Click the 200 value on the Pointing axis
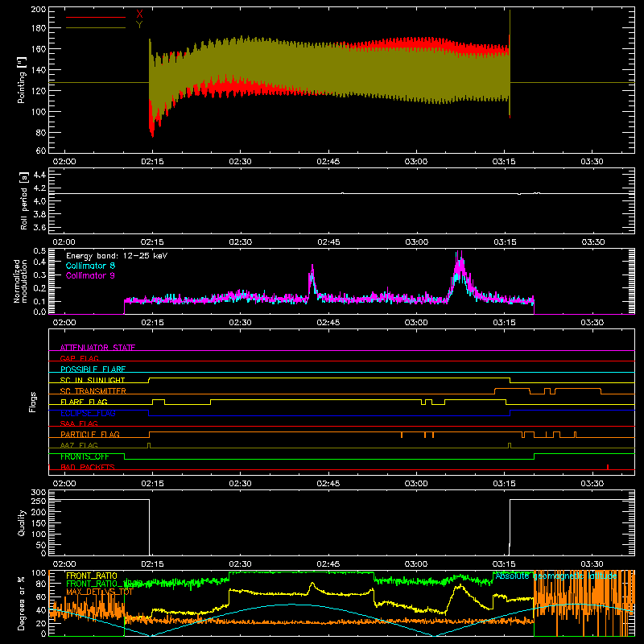This screenshot has height=644, width=644. (x=39, y=9)
